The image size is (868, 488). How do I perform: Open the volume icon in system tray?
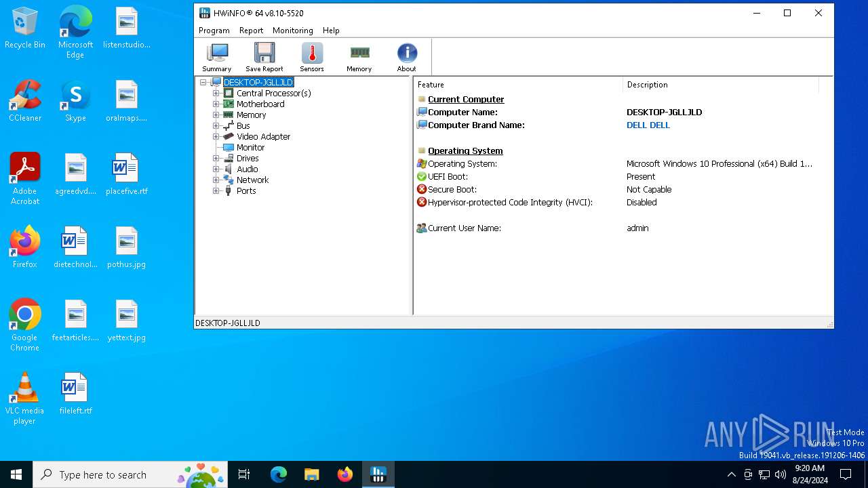pos(781,474)
